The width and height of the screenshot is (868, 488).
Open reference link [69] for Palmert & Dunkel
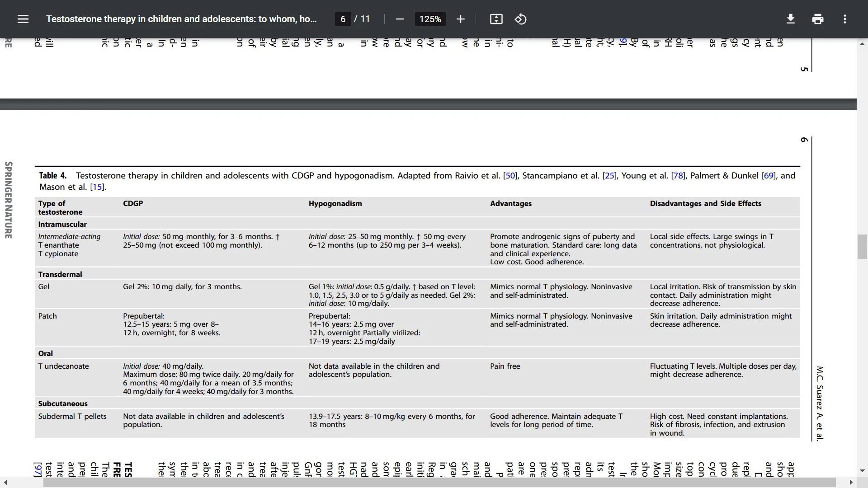click(769, 176)
